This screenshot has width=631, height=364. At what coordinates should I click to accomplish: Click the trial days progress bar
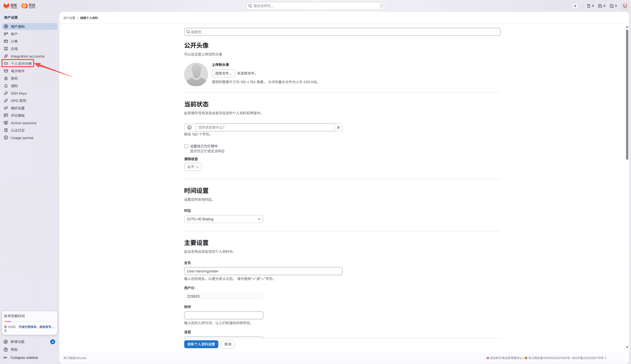coord(29,322)
